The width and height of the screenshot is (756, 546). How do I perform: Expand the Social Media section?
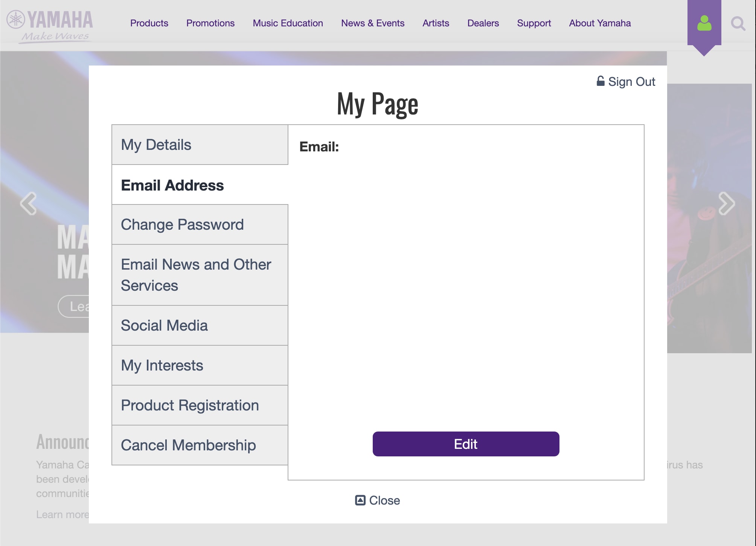point(200,325)
